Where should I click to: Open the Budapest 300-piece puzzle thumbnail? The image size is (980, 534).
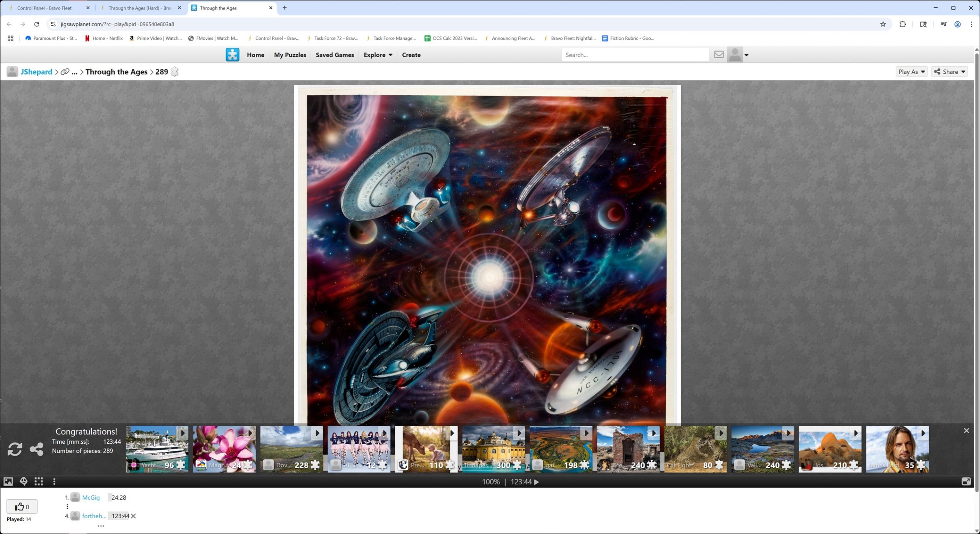[x=493, y=449]
